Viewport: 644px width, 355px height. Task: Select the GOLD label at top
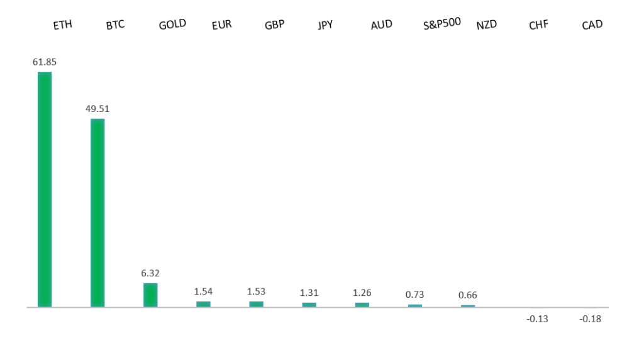pyautogui.click(x=172, y=25)
